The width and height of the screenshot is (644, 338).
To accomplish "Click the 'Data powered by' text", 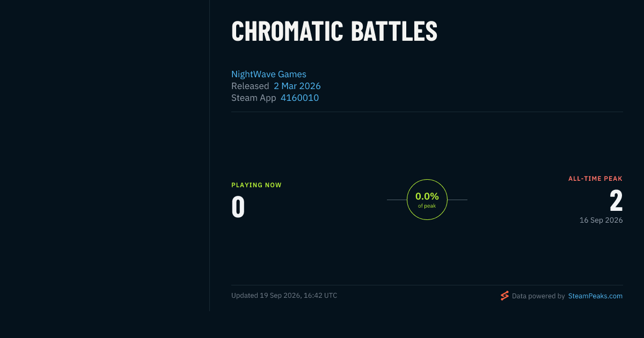I will [x=538, y=296].
